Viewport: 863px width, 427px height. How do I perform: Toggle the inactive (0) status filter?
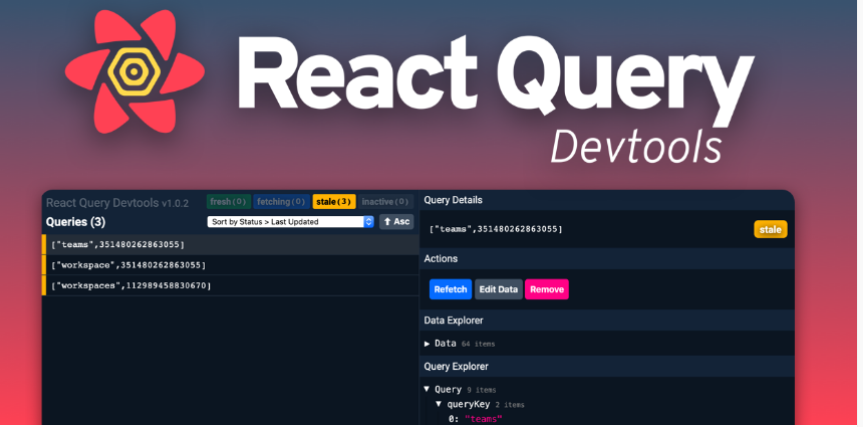pos(386,202)
